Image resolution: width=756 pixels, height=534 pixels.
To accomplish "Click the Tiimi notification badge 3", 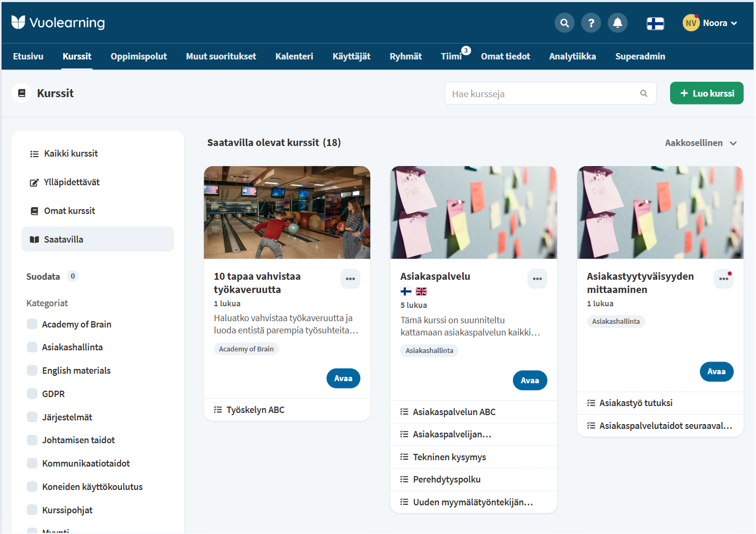I will coord(466,50).
